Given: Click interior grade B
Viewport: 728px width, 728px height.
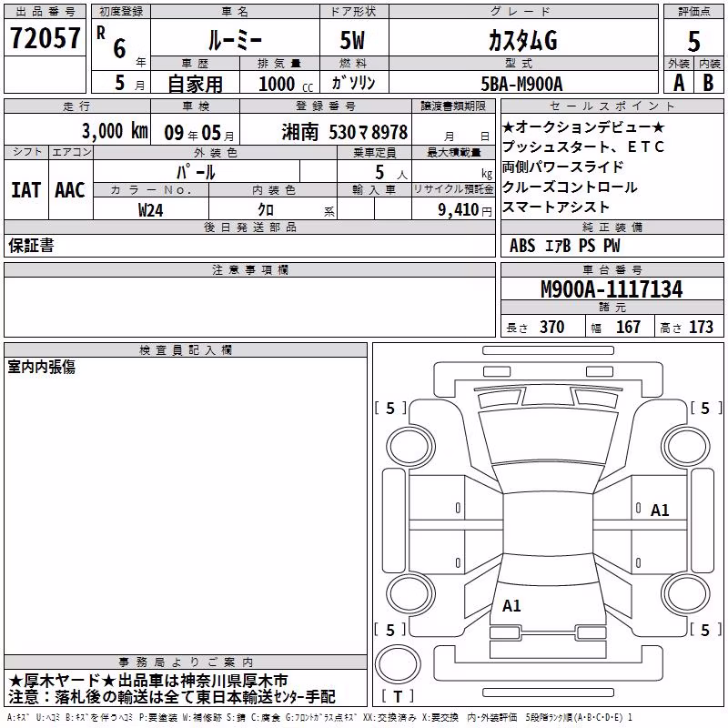Looking at the screenshot, I should pyautogui.click(x=708, y=83).
